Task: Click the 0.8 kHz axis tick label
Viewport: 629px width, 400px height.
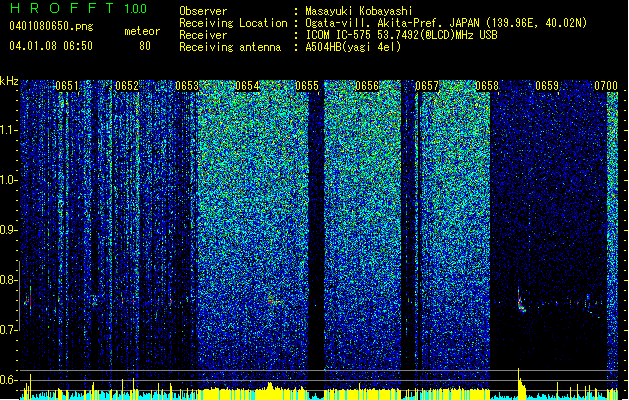Action: tap(8, 280)
